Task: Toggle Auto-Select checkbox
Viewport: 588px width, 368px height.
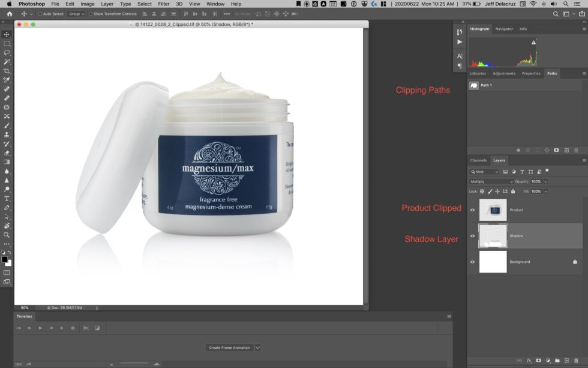Action: pos(40,14)
